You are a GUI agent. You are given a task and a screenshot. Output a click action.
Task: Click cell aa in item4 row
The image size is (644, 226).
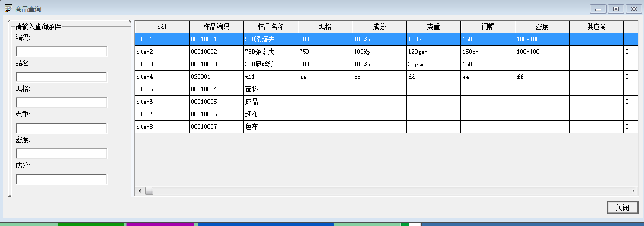pyautogui.click(x=325, y=77)
